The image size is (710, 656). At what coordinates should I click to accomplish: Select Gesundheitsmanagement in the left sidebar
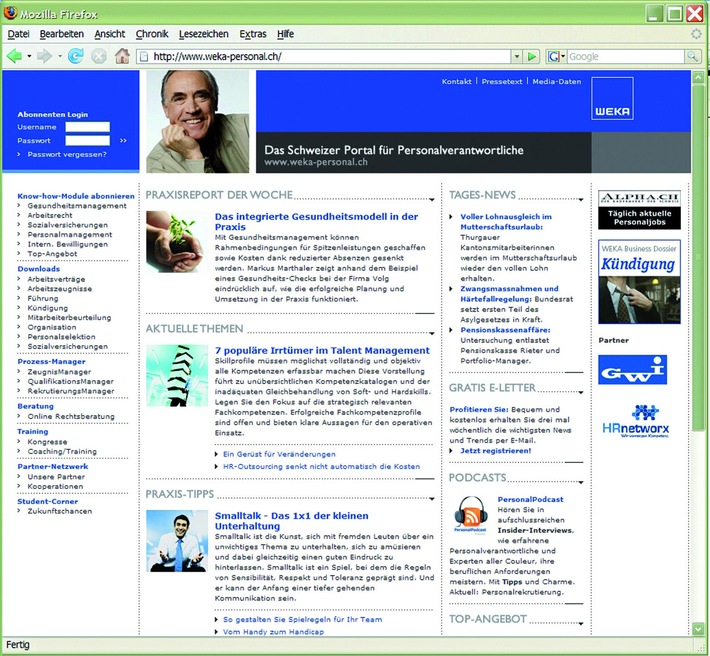[77, 206]
